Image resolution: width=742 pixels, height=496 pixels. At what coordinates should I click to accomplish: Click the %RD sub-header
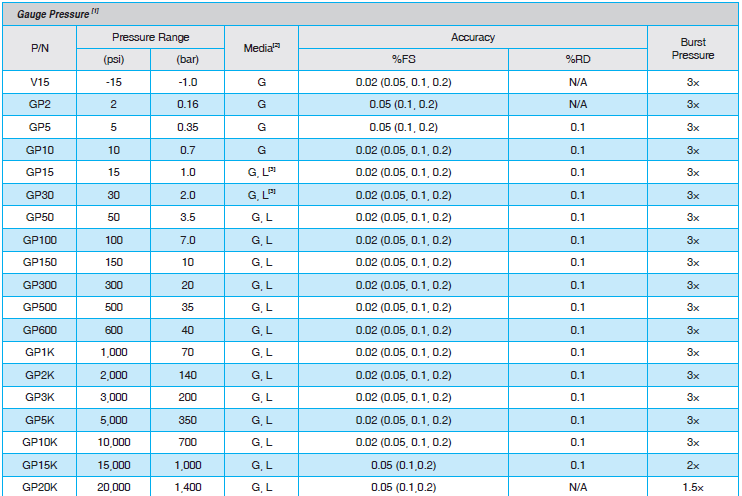pos(577,59)
